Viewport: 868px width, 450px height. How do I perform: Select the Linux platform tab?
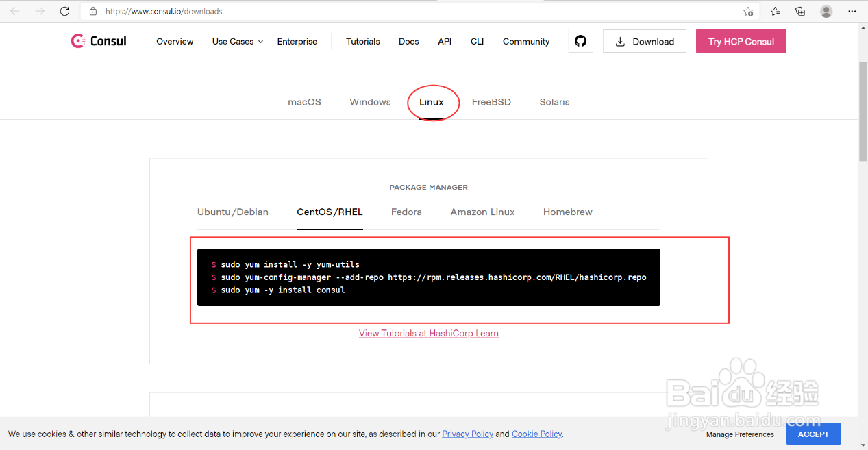[x=432, y=102]
